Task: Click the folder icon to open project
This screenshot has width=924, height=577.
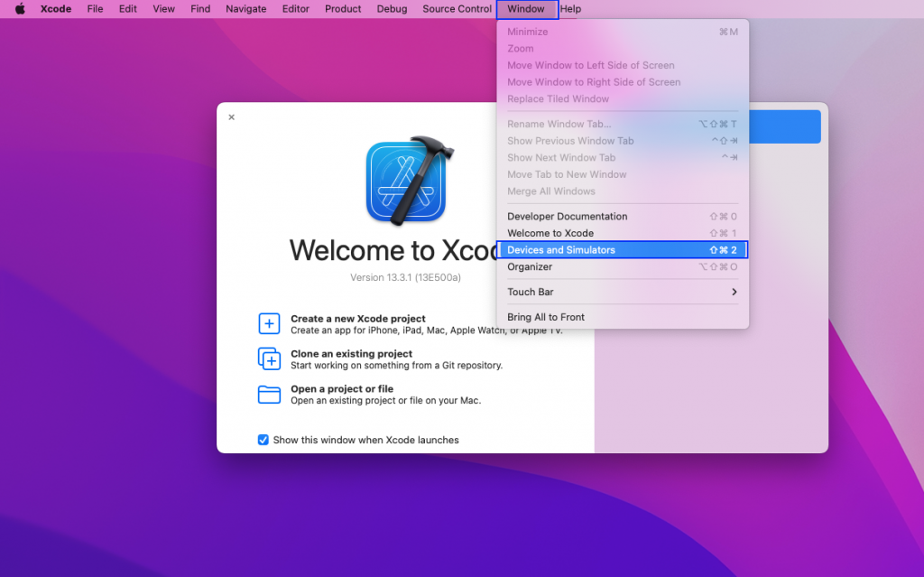Action: 269,395
